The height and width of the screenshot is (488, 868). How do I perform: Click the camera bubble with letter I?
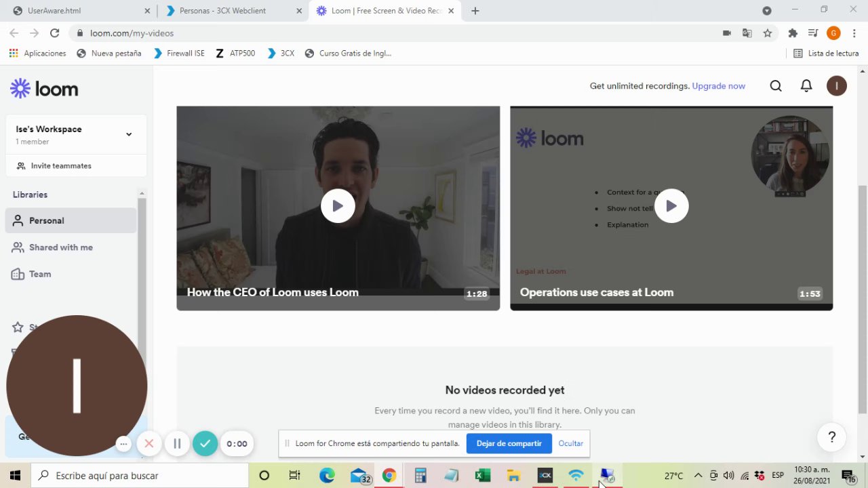click(77, 386)
